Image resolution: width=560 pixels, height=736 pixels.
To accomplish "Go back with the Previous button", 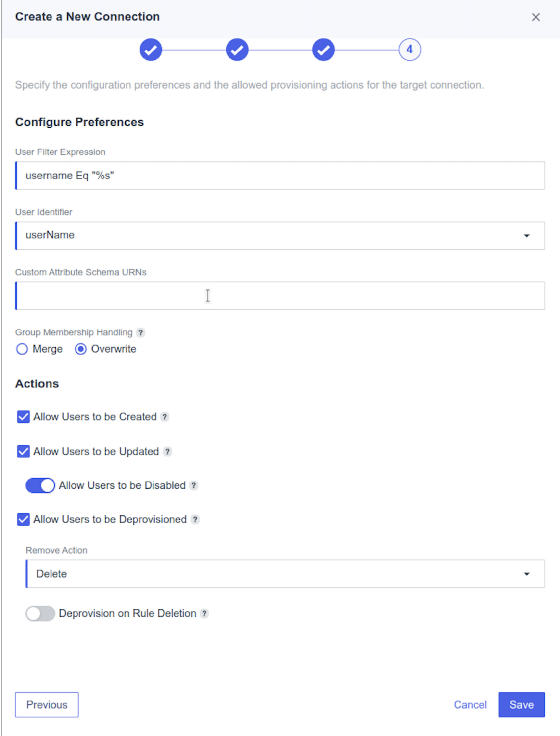I will pyautogui.click(x=47, y=704).
